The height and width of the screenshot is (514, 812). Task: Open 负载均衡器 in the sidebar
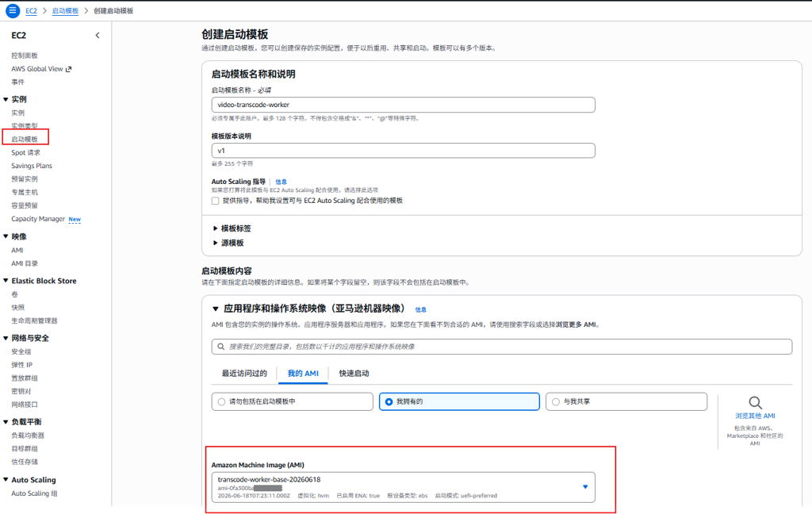point(28,435)
